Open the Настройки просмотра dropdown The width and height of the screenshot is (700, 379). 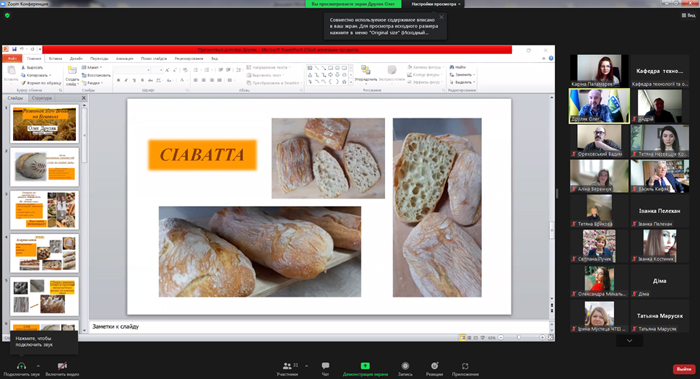436,4
